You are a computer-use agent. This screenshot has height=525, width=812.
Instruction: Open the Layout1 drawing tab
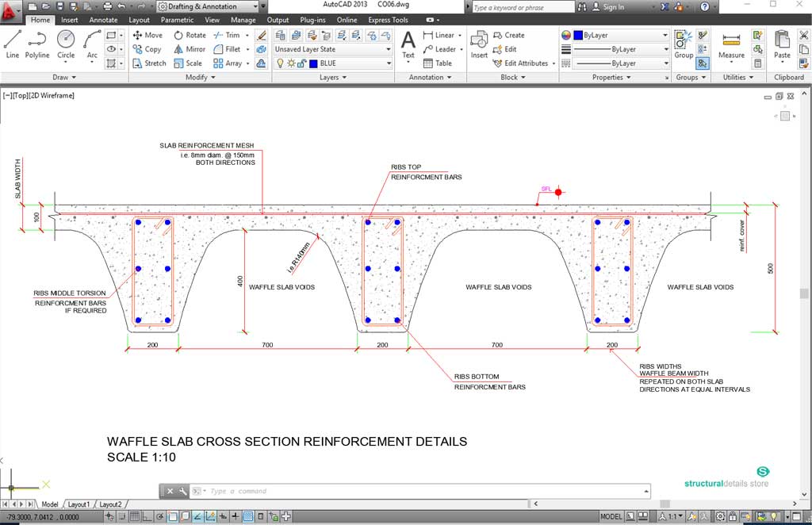tap(79, 504)
